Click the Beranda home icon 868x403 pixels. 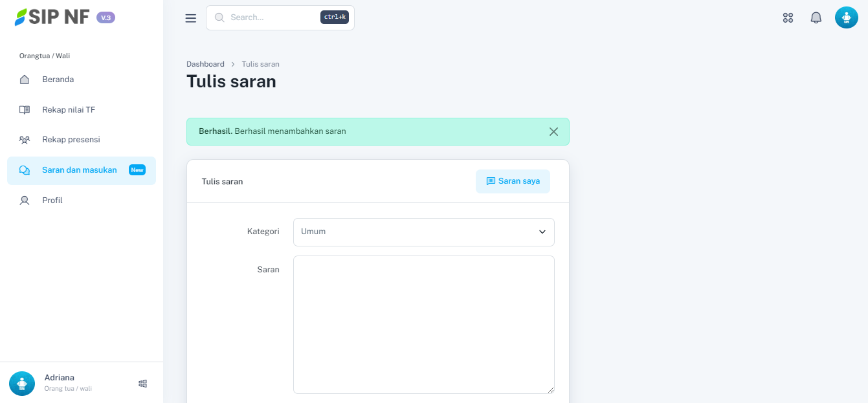pyautogui.click(x=25, y=80)
